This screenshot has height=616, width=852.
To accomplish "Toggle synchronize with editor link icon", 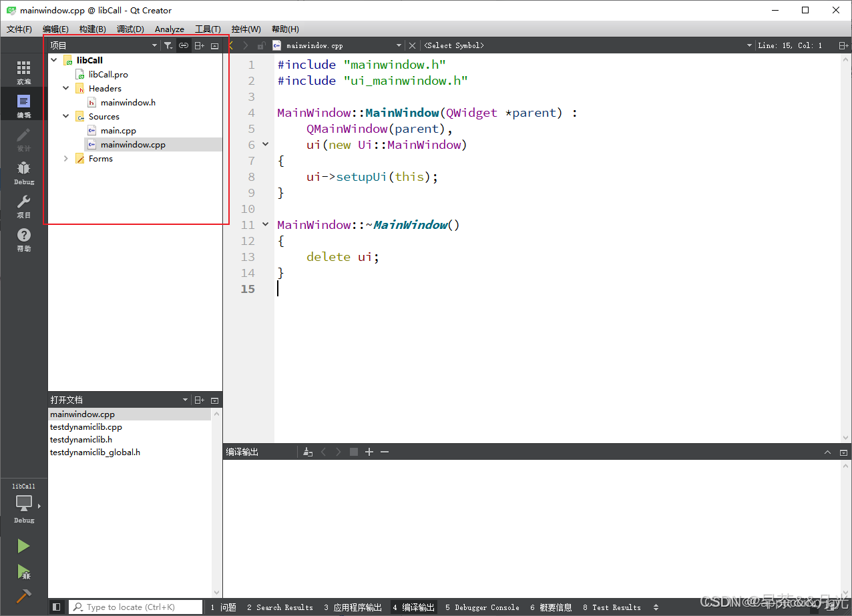I will 184,45.
